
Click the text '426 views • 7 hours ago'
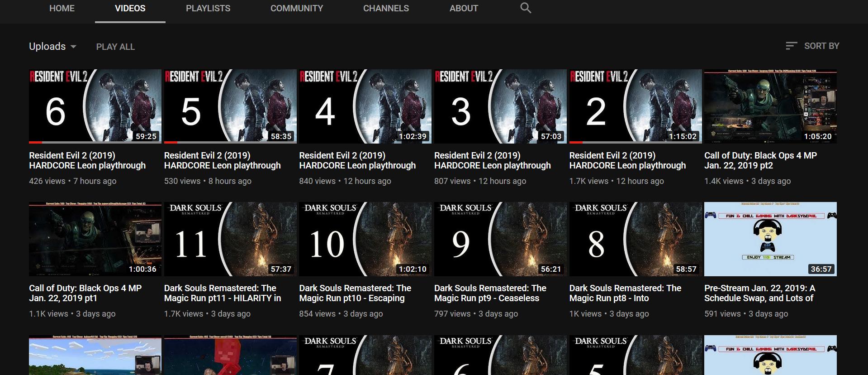(x=73, y=181)
